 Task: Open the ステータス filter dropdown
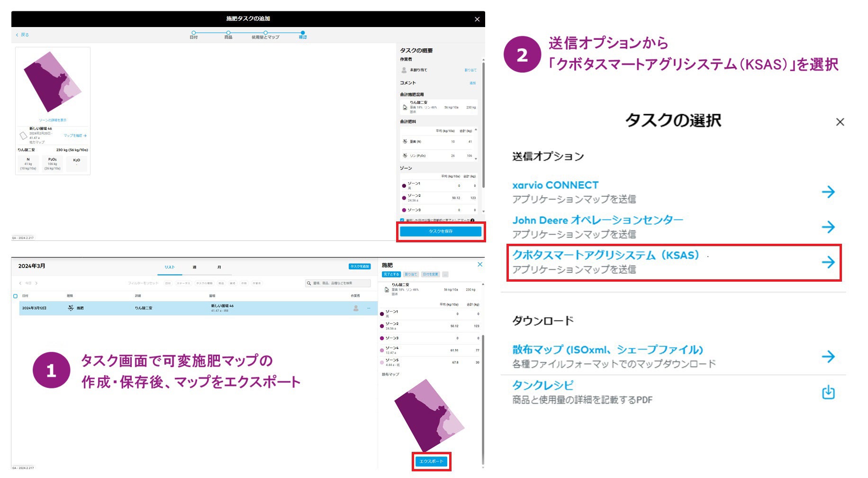(184, 283)
